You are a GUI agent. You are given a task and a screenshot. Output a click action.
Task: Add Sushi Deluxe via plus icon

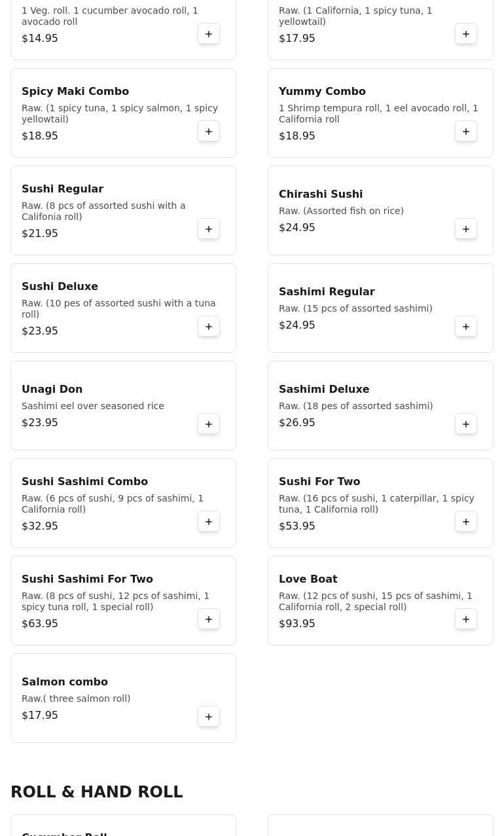(209, 327)
